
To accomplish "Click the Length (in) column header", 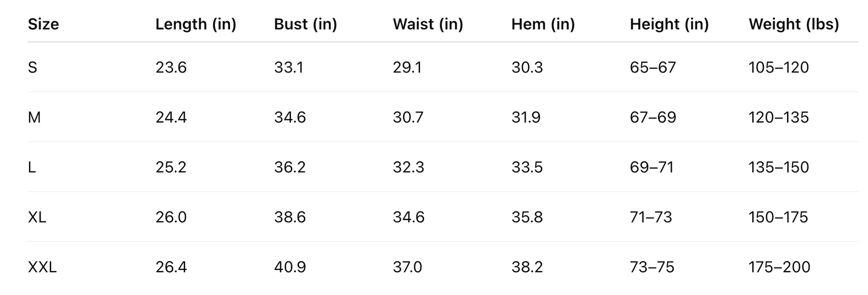I will coord(196,24).
